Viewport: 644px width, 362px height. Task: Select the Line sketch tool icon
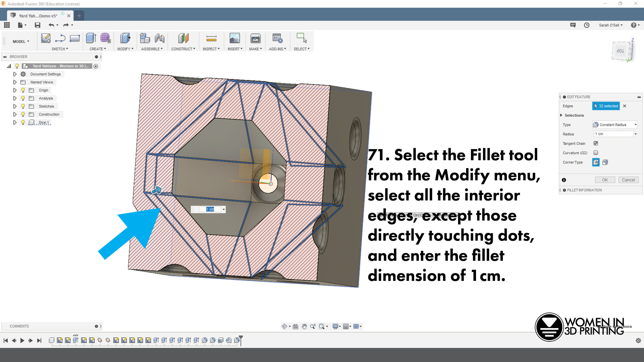tap(60, 38)
